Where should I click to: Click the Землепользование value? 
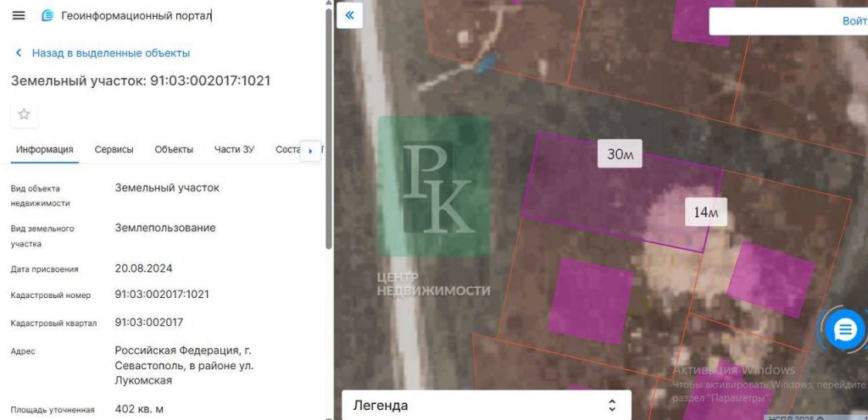coord(165,228)
